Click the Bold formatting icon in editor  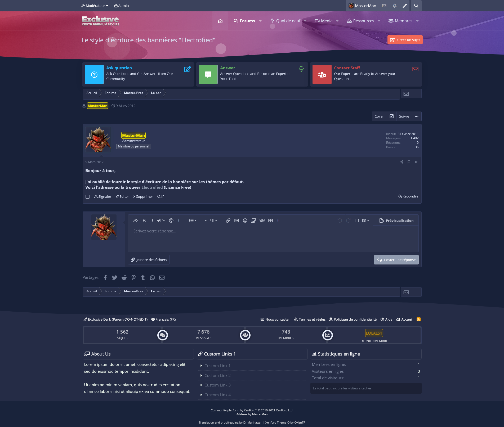click(144, 221)
